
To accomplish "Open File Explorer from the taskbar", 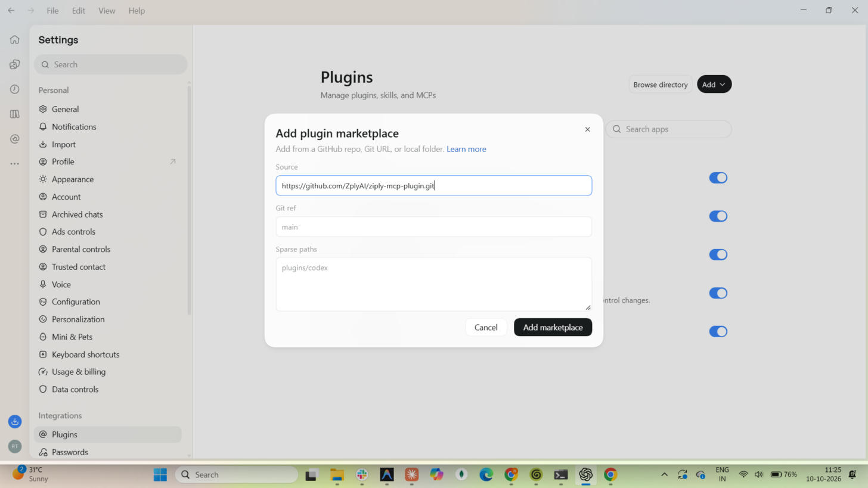I will pos(337,475).
